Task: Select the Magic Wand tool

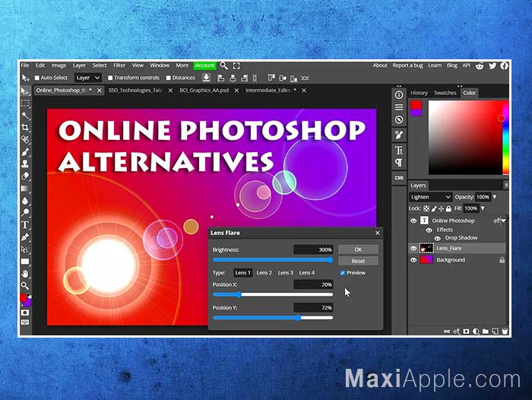Action: (x=25, y=116)
